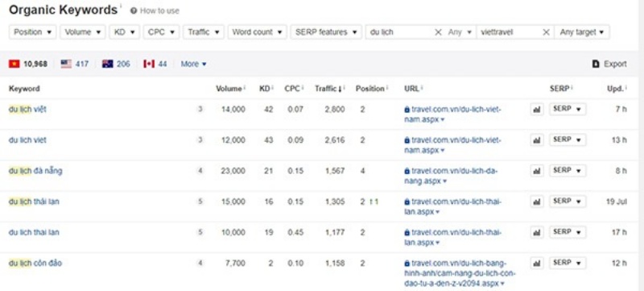Click word count badge 3 for 'du lịch việt'

click(200, 110)
